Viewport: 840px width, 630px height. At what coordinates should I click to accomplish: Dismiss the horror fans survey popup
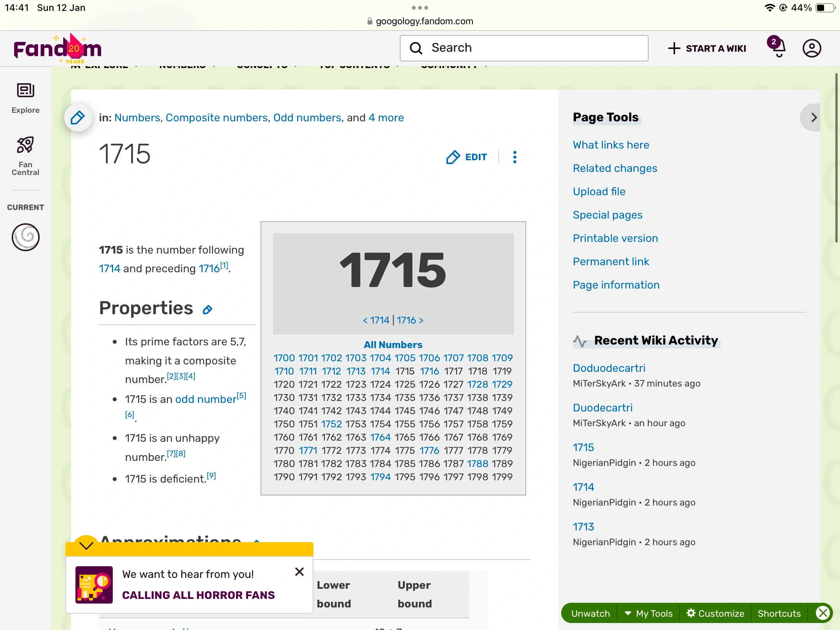coord(299,572)
